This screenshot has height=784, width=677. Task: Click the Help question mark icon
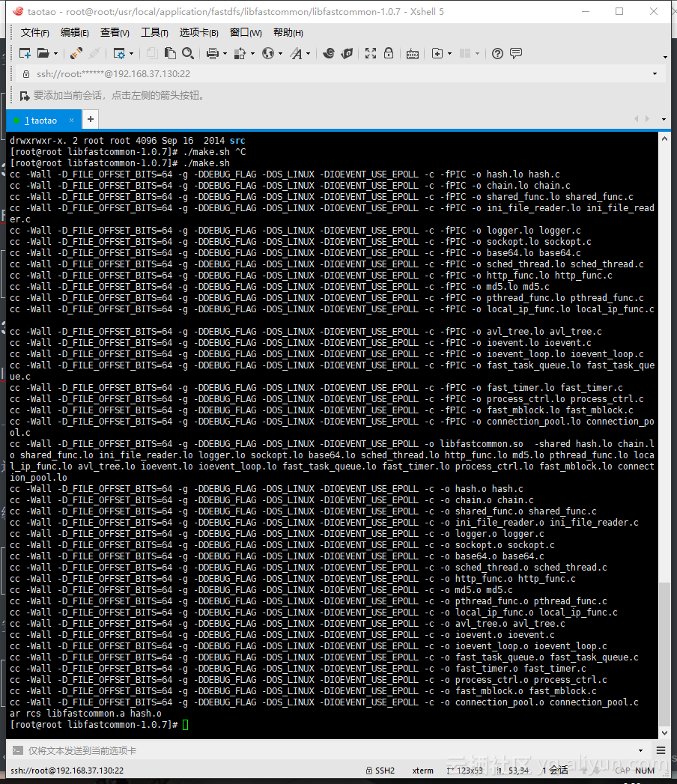click(497, 53)
